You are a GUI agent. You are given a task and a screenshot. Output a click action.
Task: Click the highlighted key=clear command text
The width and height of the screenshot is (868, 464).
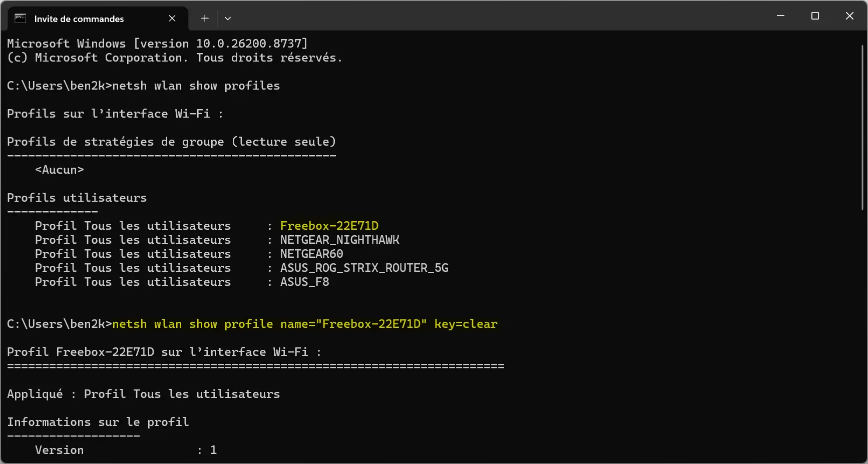click(305, 324)
